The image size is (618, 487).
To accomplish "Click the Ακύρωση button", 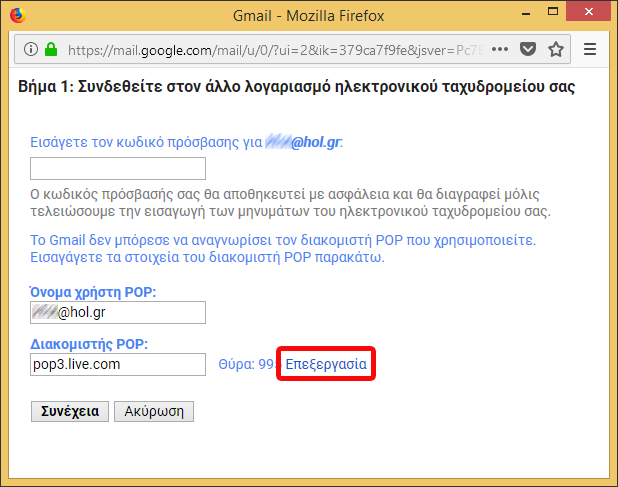I will (154, 411).
